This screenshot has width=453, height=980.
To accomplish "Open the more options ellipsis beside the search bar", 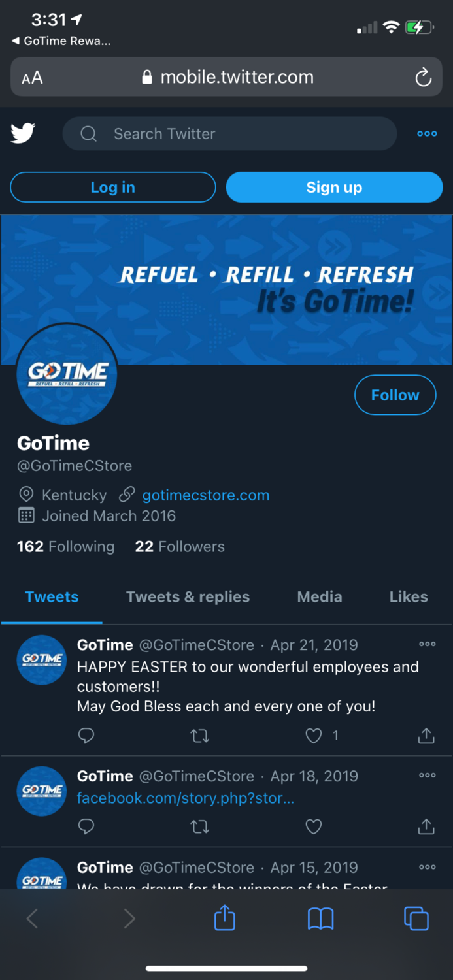I will point(426,133).
